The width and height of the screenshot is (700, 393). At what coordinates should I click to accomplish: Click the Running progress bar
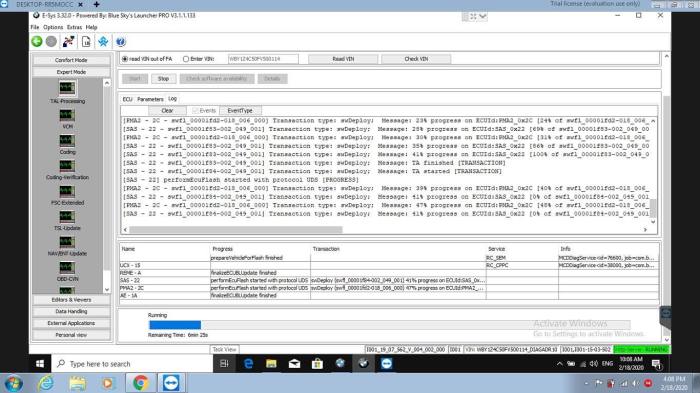pyautogui.click(x=389, y=325)
